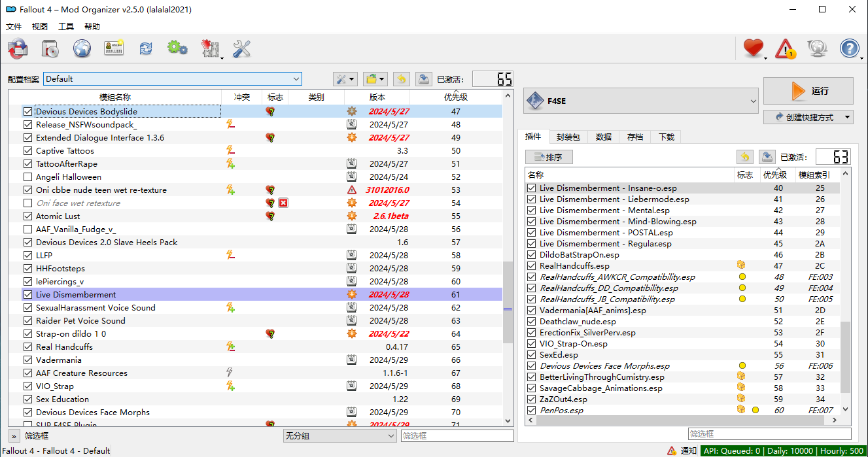The width and height of the screenshot is (868, 457).
Task: Click the restore backup icon in plugins pane
Action: (744, 157)
